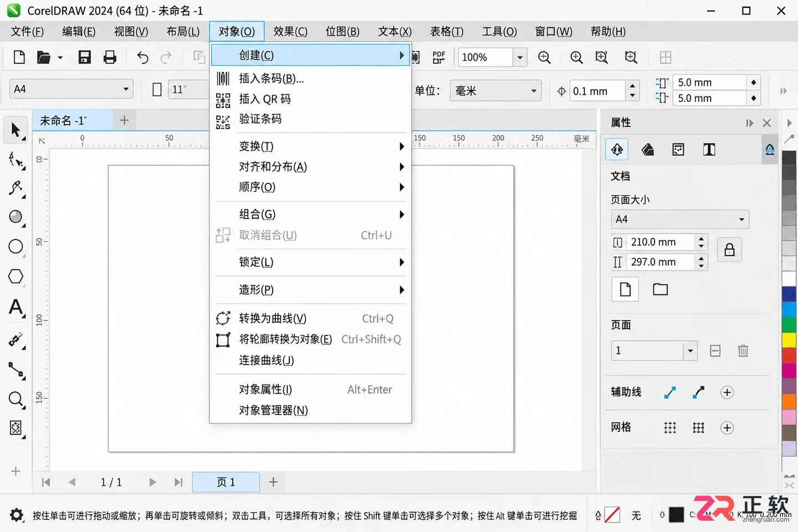Screen dimensions: 798x532
Task: Add a guideline with the plus icon
Action: pos(727,392)
